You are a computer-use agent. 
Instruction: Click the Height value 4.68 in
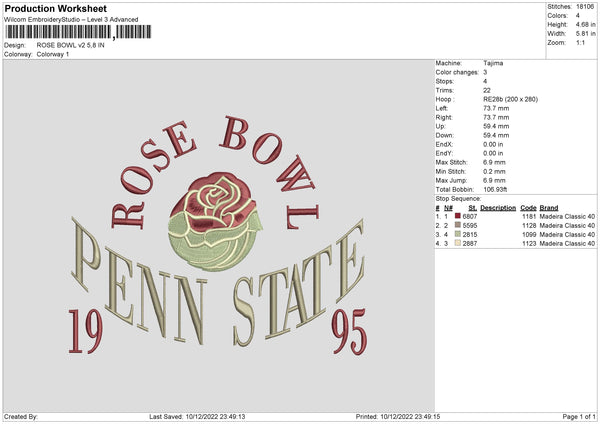coord(585,24)
